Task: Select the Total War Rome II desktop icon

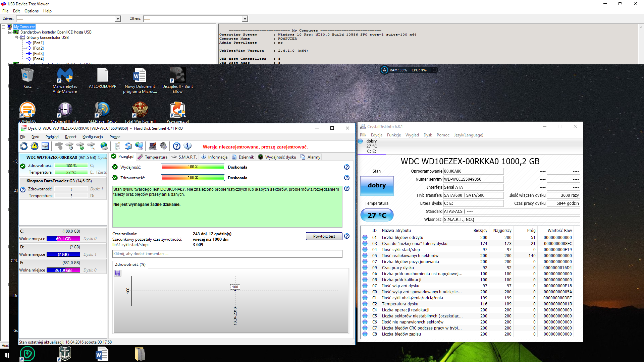Action: pos(140,112)
